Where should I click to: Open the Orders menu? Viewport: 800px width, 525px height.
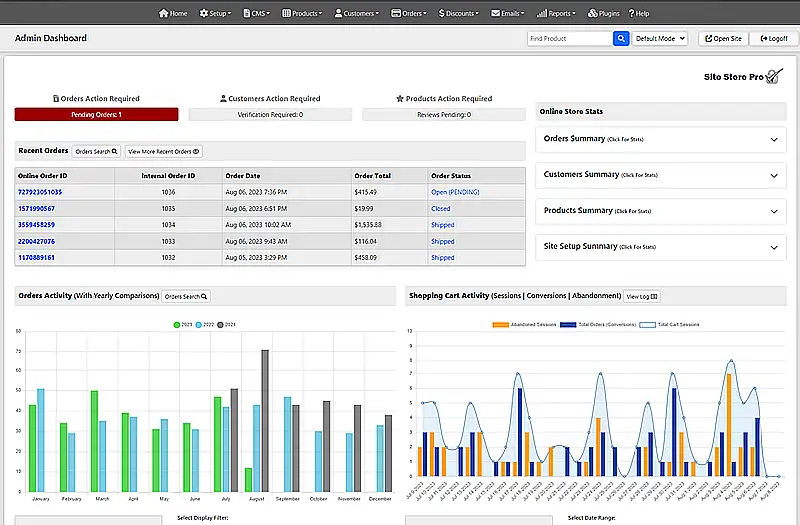(x=409, y=13)
